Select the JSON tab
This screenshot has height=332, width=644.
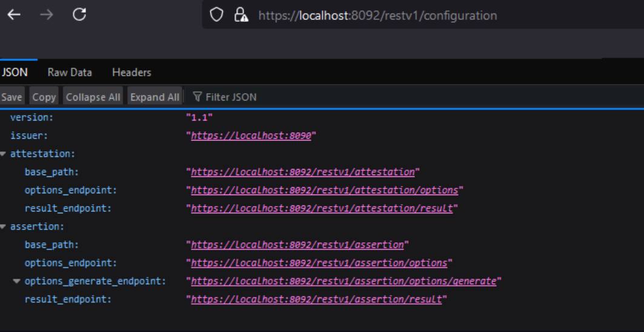click(15, 72)
